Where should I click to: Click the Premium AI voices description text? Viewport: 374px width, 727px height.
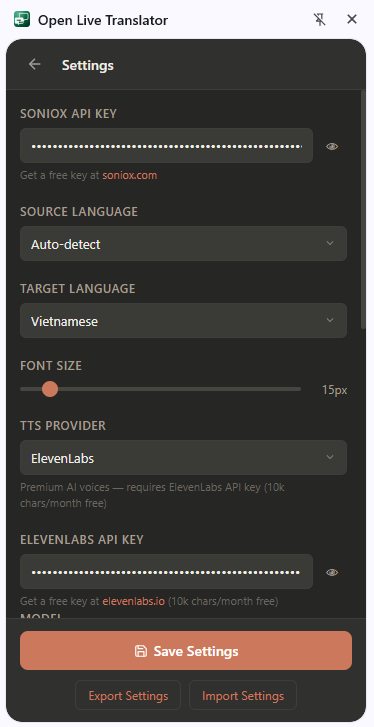[152, 495]
